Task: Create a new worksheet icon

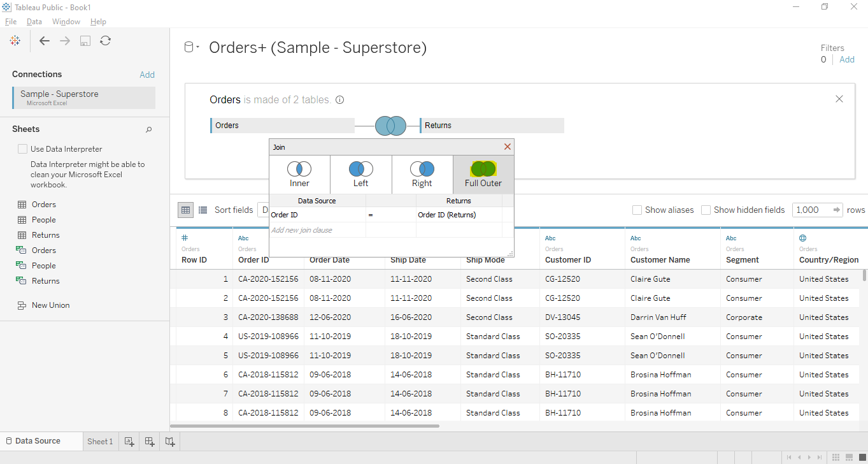Action: pyautogui.click(x=129, y=441)
